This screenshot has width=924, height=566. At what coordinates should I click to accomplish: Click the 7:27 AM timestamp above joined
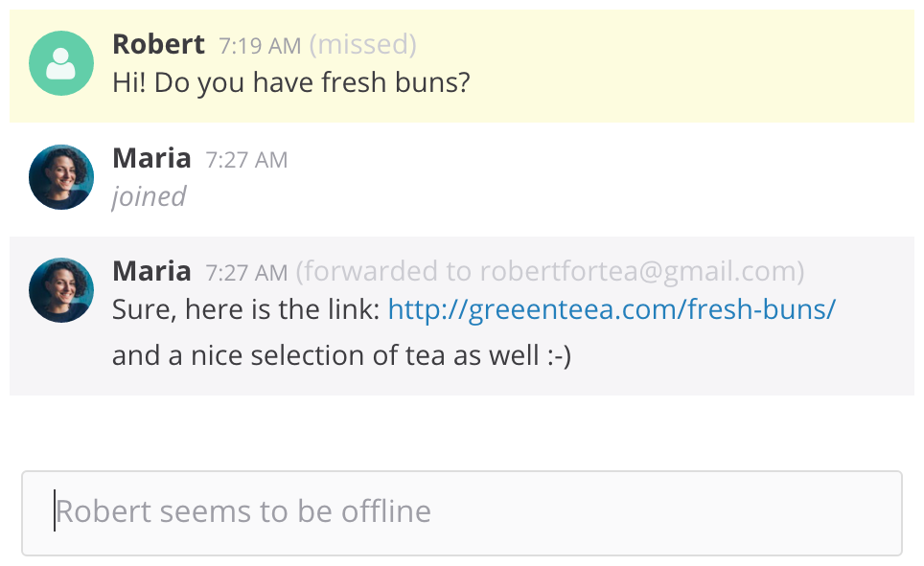click(x=246, y=160)
